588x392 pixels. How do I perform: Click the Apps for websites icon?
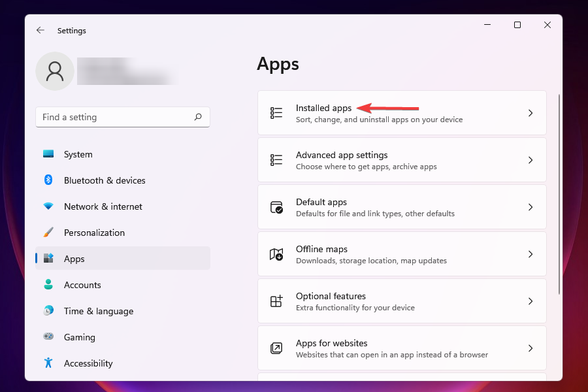[276, 348]
